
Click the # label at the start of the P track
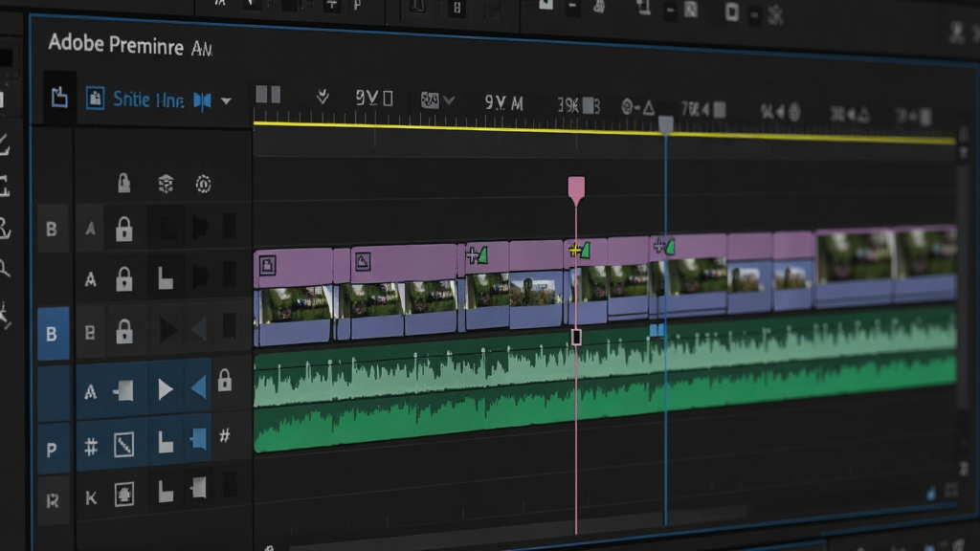[91, 447]
